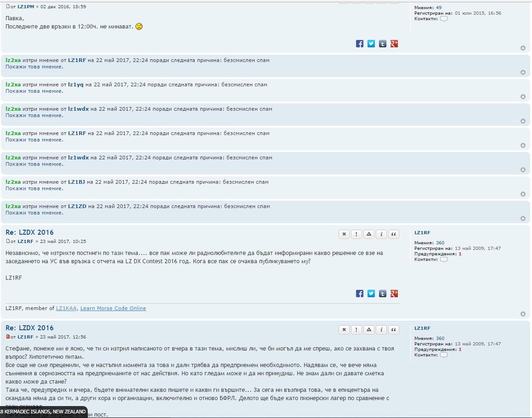
Task: Click the quote icon on the 10:25 post
Action: pyautogui.click(x=393, y=234)
